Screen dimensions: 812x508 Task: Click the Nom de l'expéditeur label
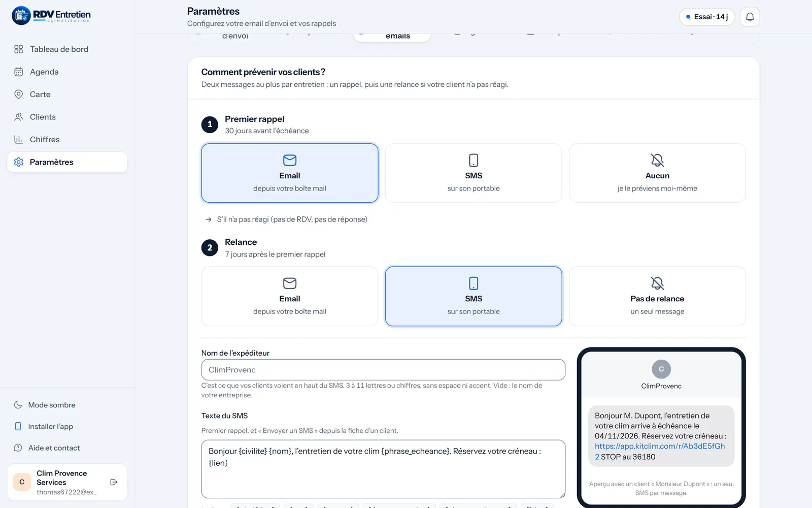(x=235, y=353)
